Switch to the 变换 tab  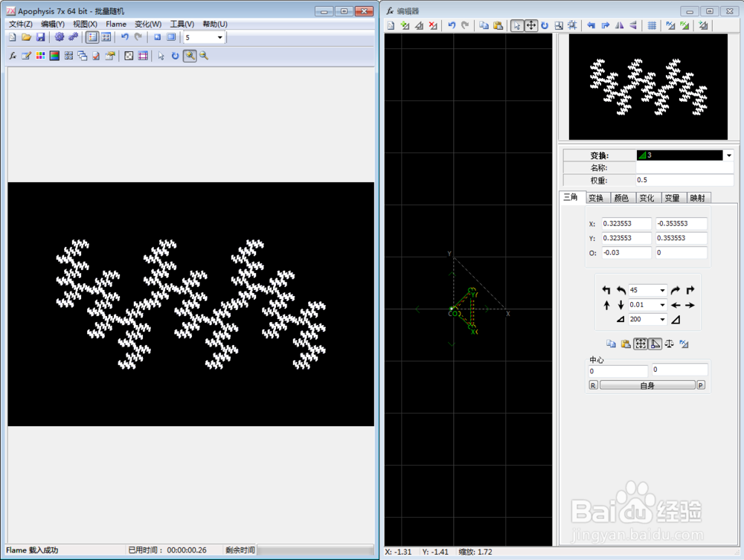[596, 198]
